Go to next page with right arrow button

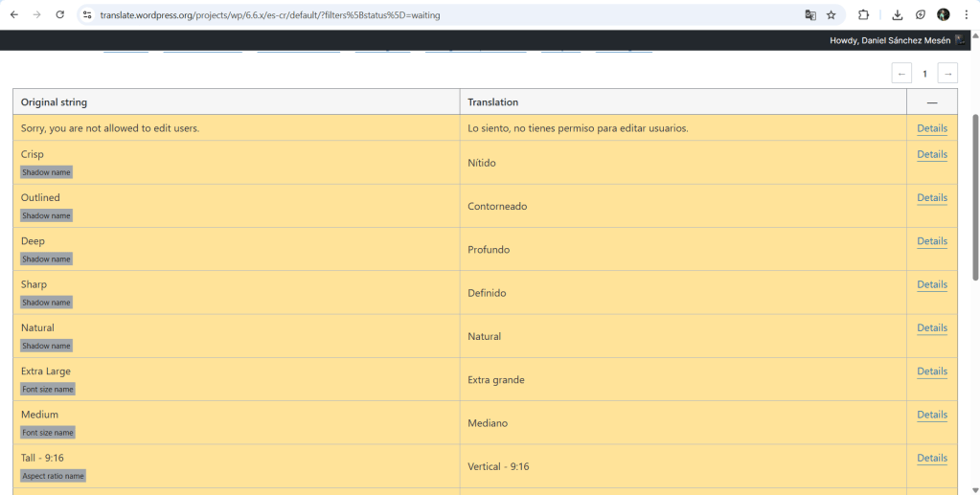(946, 74)
